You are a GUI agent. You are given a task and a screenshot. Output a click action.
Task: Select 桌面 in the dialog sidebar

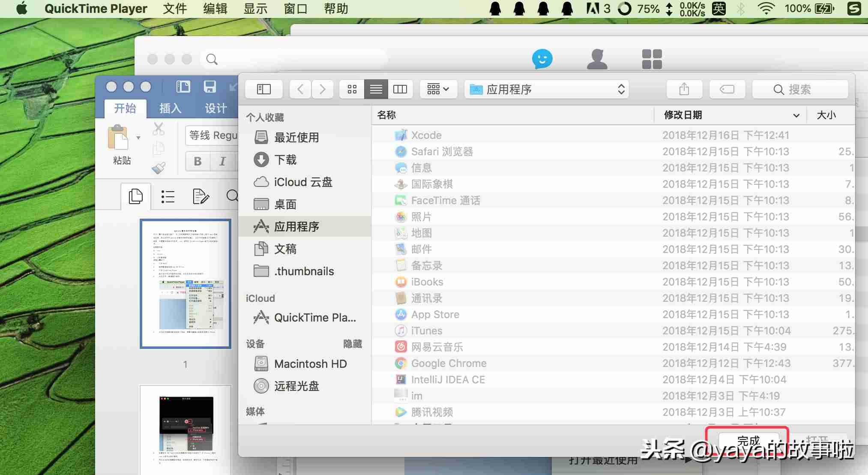click(x=305, y=204)
